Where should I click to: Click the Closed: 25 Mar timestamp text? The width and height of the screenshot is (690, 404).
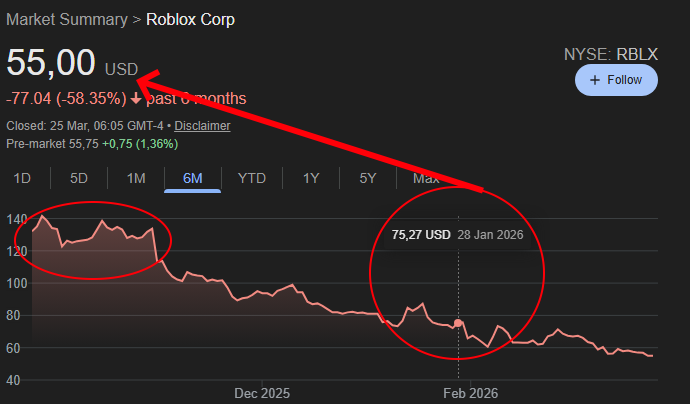point(84,126)
